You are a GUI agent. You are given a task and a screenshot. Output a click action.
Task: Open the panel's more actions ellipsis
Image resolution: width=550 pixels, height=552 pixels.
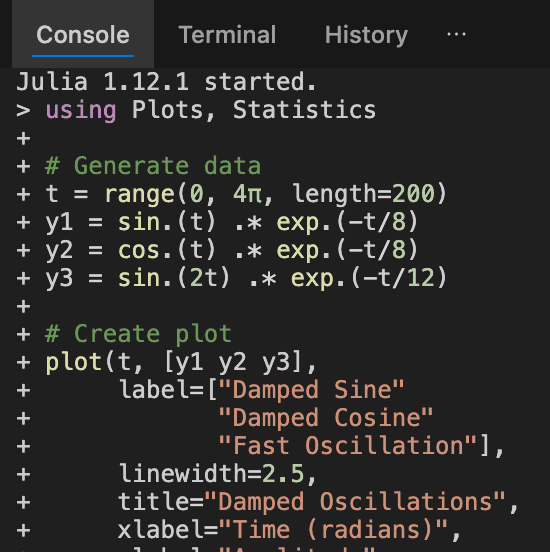[x=456, y=34]
